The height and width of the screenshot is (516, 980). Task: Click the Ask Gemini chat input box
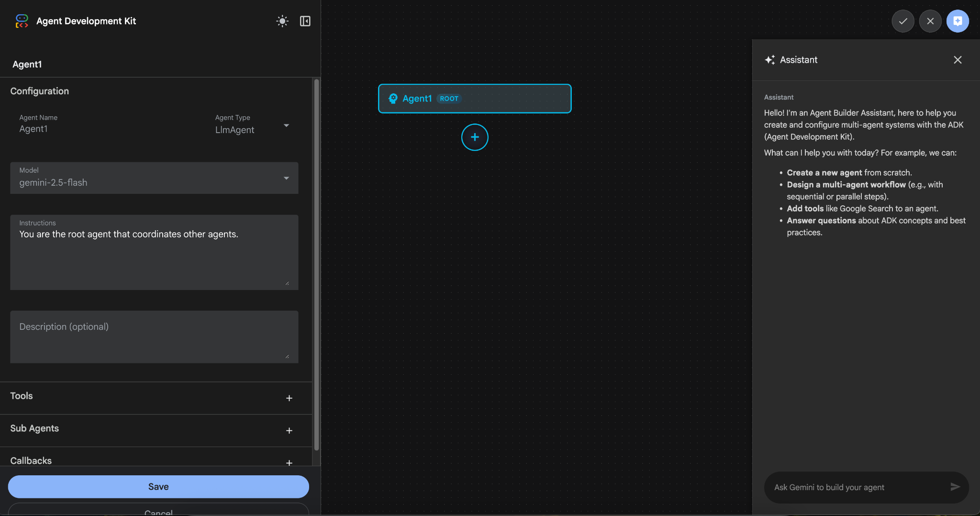click(857, 487)
